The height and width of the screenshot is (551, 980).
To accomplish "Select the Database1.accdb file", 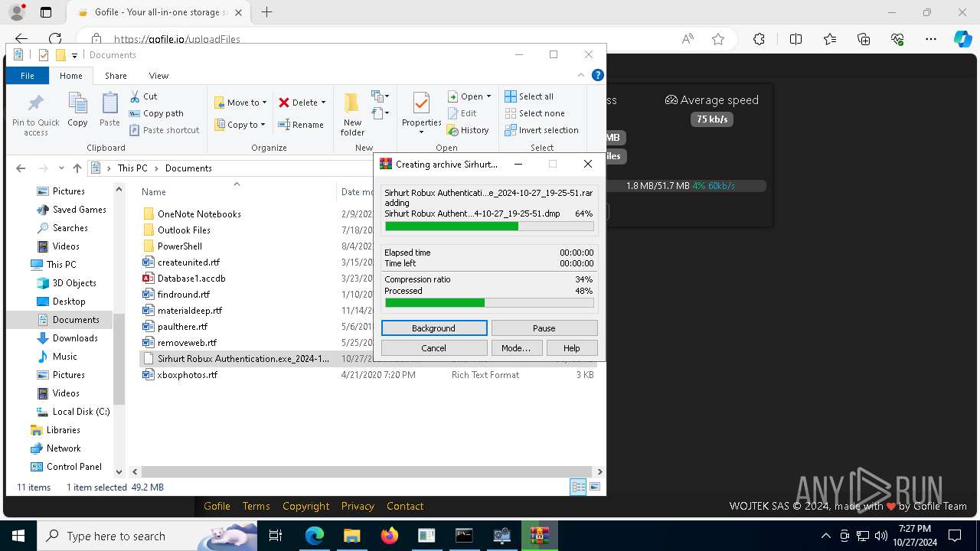I will pos(191,279).
